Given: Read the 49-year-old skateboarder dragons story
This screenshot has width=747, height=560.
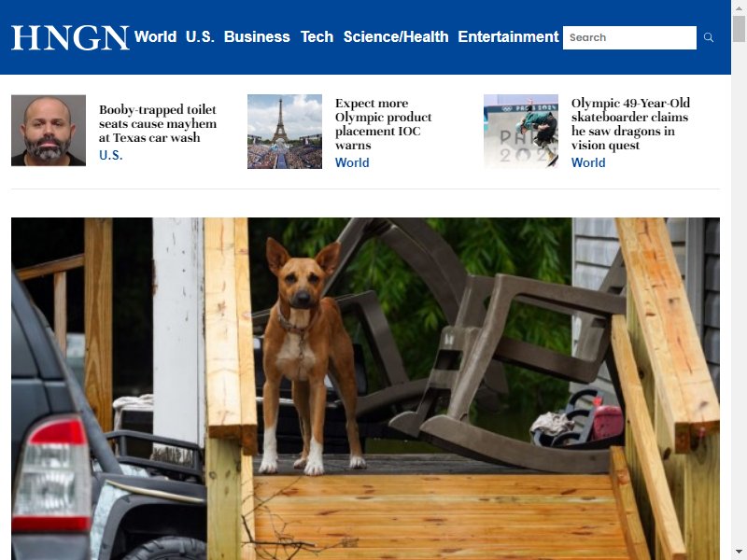Looking at the screenshot, I should coord(631,124).
